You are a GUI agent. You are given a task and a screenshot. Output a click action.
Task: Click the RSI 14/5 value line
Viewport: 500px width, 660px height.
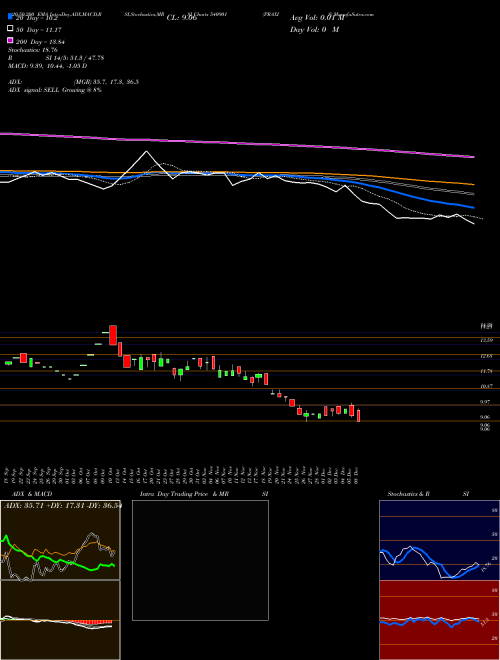point(56,58)
